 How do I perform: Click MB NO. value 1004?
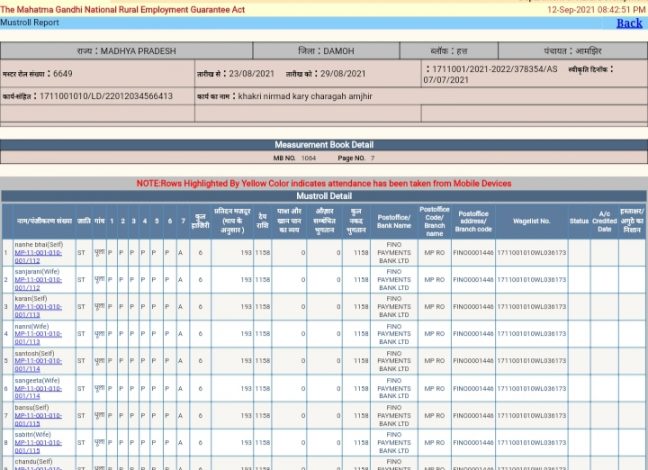(x=309, y=158)
